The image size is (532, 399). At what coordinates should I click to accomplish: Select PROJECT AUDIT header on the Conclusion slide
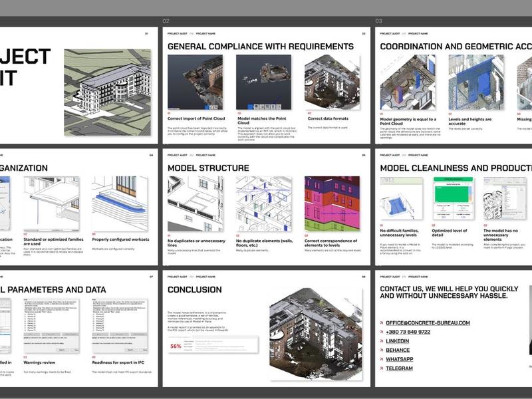click(177, 277)
